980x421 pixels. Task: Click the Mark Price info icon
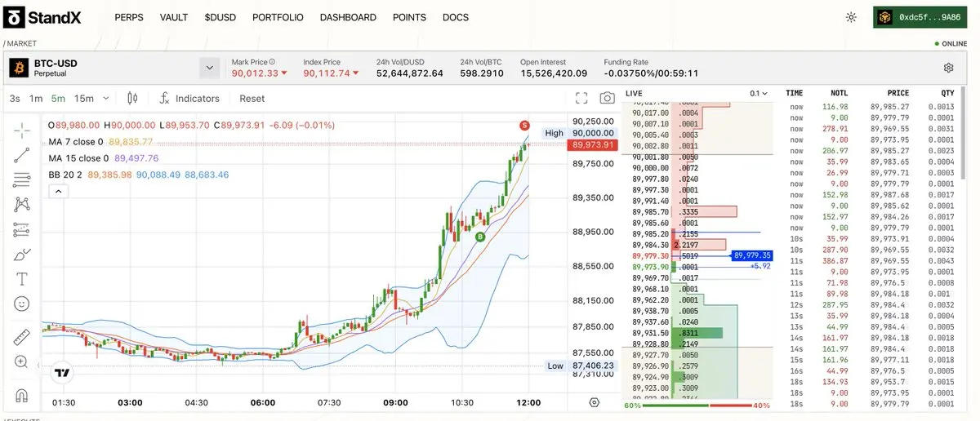pyautogui.click(x=273, y=61)
